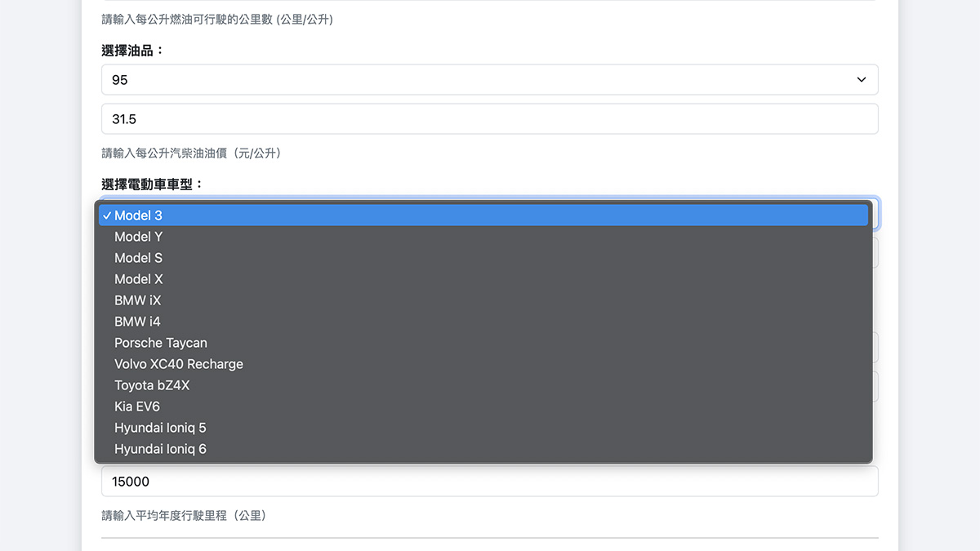Choose Model Y from the list
Image resolution: width=980 pixels, height=551 pixels.
(483, 237)
